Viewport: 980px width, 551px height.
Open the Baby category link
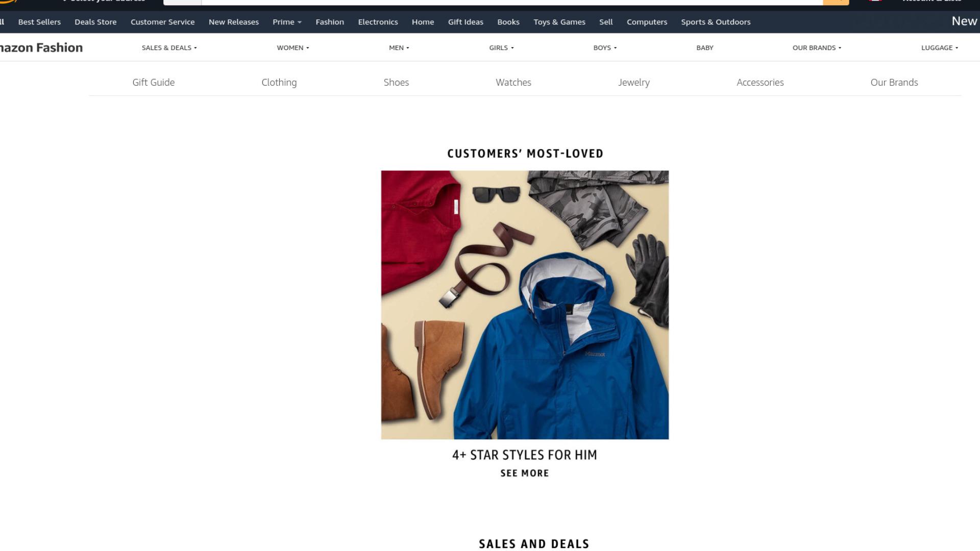(705, 47)
